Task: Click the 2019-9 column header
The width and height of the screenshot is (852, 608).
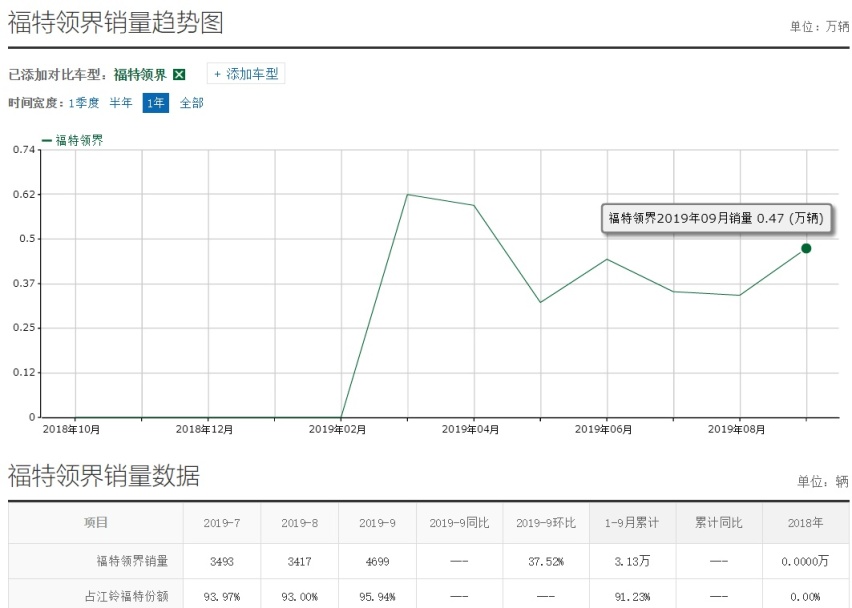Action: 377,523
